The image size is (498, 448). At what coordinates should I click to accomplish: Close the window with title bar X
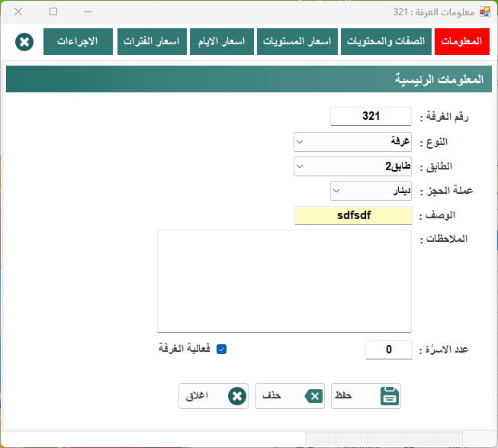pyautogui.click(x=18, y=11)
